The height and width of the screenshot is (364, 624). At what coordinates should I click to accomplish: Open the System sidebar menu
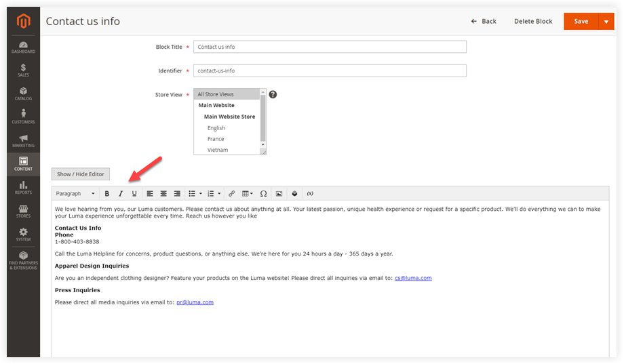[23, 235]
